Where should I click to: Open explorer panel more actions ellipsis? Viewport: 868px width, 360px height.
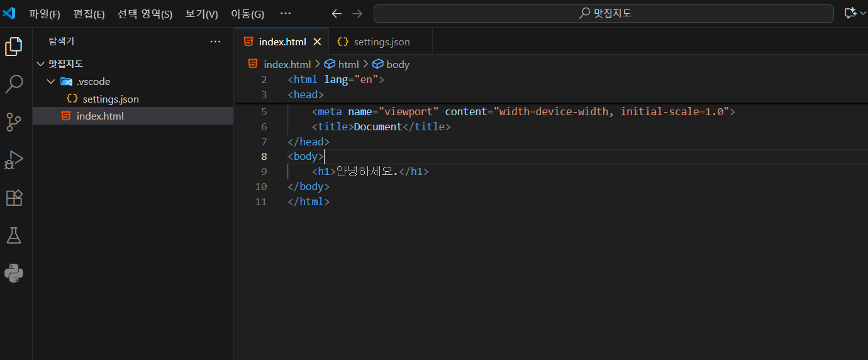(x=215, y=42)
